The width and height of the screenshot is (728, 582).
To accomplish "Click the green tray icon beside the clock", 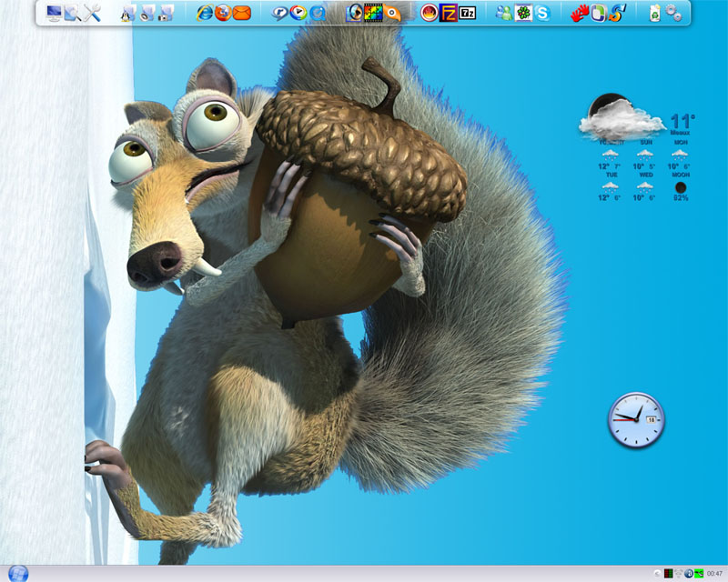I will [699, 574].
